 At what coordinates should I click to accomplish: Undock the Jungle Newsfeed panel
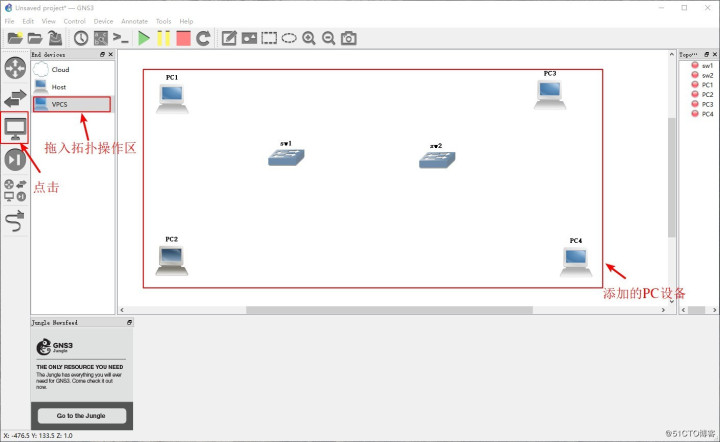tap(129, 323)
